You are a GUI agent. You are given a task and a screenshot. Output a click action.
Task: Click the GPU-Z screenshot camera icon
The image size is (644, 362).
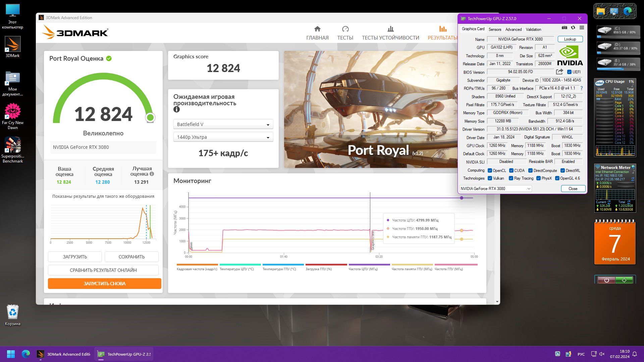(x=565, y=28)
